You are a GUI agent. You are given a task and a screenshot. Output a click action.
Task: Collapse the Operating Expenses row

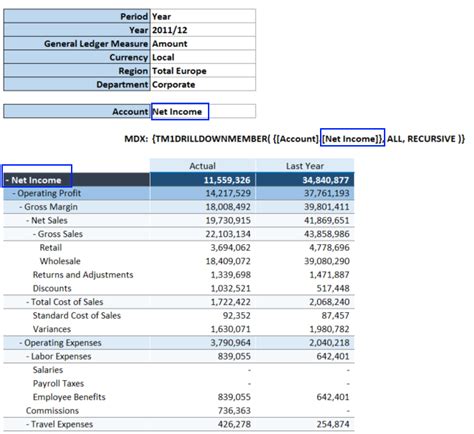point(21,343)
